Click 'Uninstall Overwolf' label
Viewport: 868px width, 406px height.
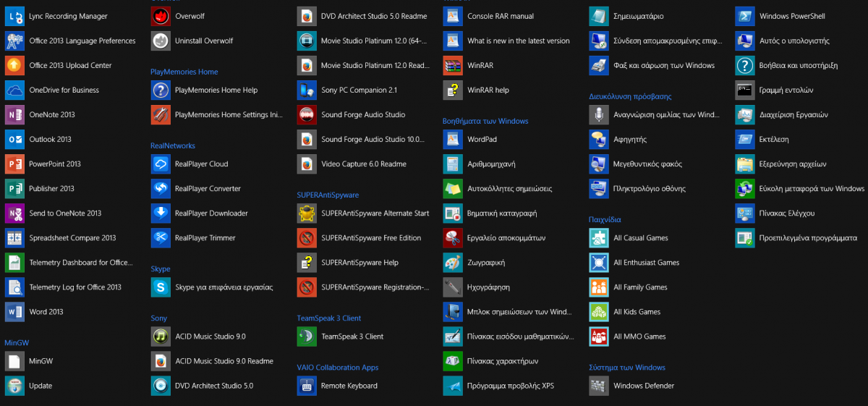click(x=204, y=41)
